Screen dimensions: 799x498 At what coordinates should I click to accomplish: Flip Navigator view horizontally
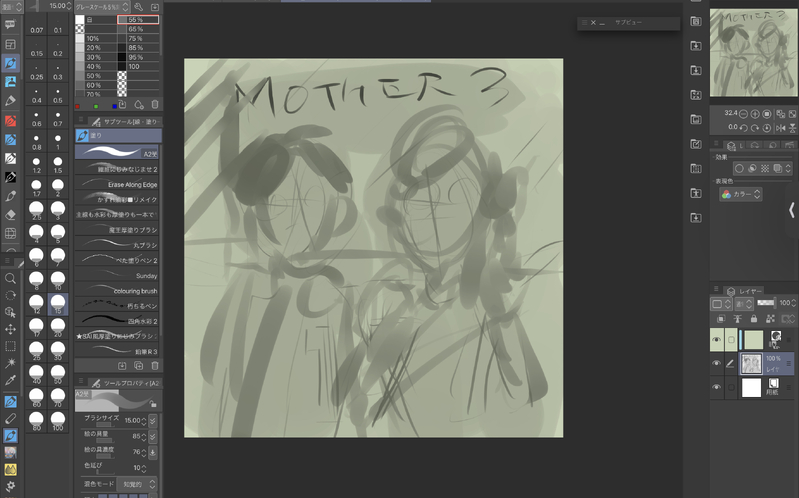[x=780, y=127]
